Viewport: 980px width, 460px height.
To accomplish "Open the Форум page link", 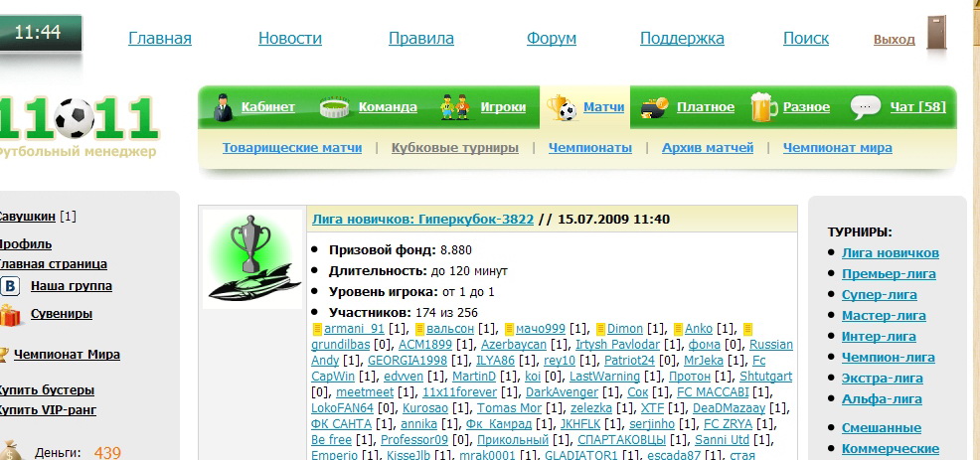I will (552, 39).
